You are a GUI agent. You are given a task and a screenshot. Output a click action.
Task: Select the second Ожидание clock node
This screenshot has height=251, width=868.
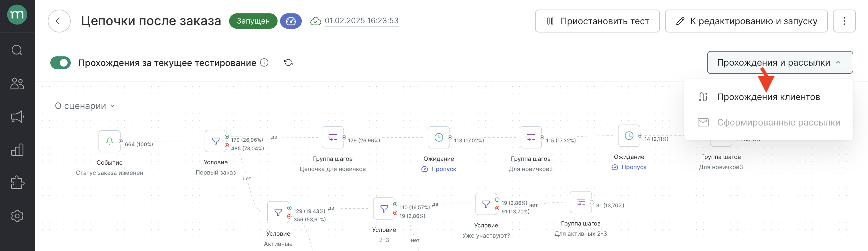tap(629, 135)
